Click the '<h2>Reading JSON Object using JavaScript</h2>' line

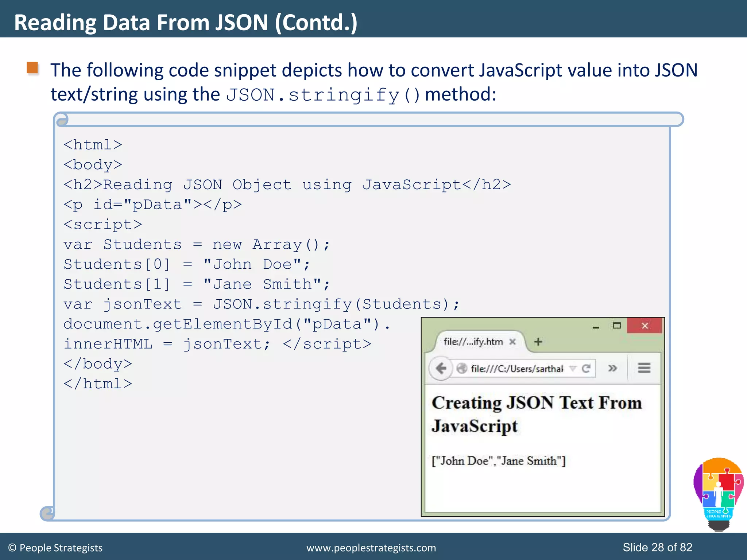tap(287, 185)
